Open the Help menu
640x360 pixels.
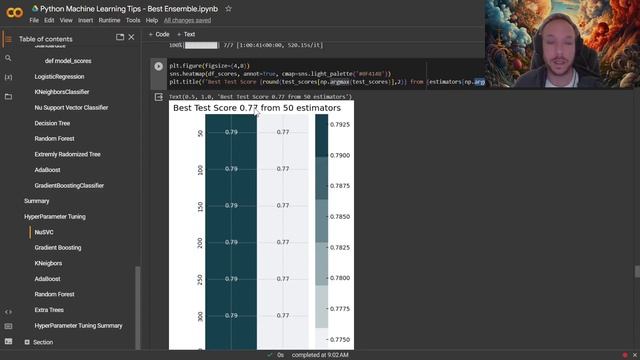(152, 20)
